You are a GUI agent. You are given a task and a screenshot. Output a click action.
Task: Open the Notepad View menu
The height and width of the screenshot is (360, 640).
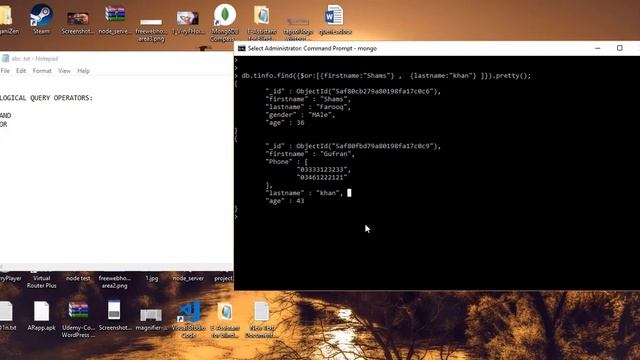(x=64, y=71)
